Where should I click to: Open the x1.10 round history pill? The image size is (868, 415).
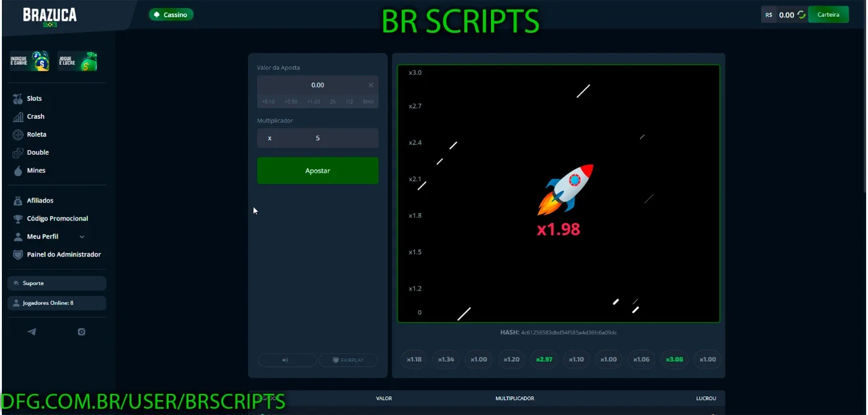577,359
